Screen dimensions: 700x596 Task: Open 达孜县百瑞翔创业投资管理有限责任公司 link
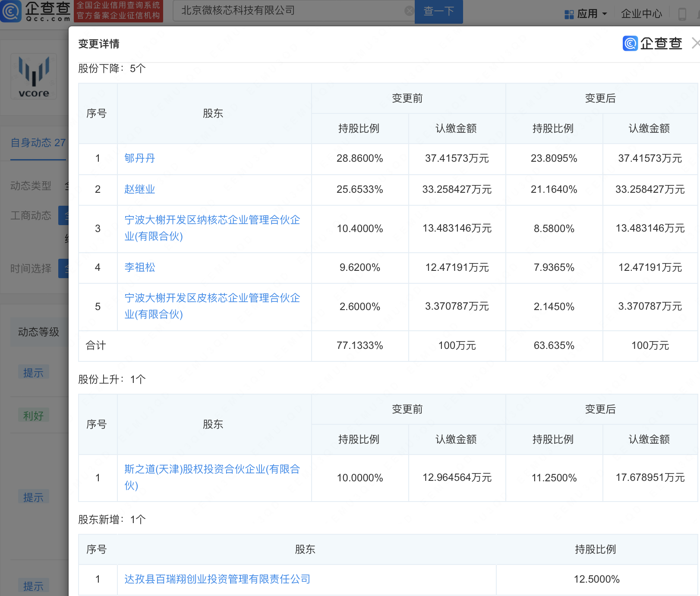tap(217, 579)
